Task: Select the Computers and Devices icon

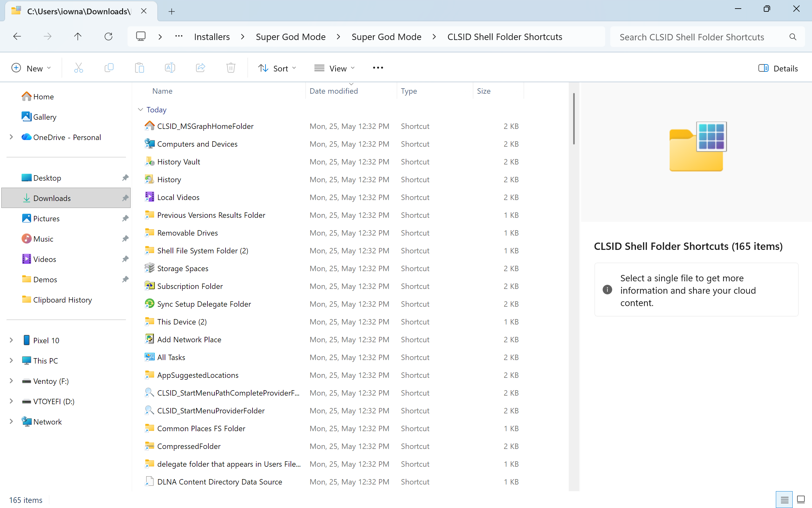Action: click(x=149, y=144)
